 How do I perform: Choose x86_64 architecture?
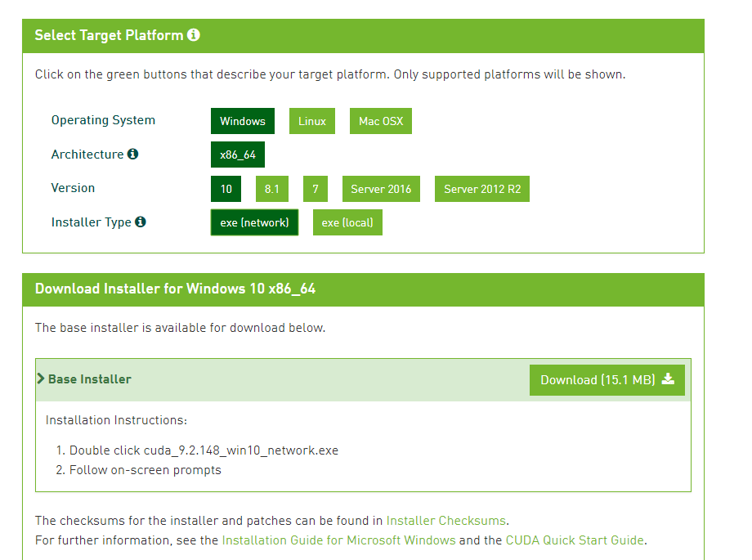[238, 155]
